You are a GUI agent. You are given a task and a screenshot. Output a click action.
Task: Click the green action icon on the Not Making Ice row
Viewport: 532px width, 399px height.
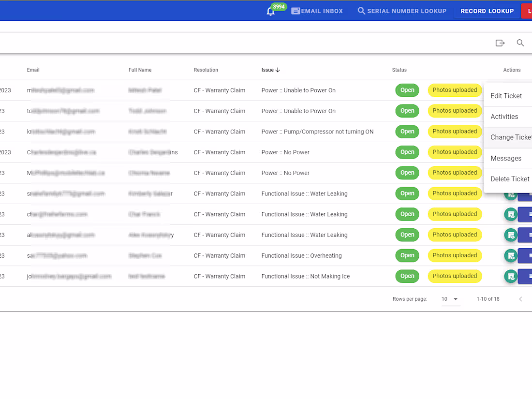[511, 276]
